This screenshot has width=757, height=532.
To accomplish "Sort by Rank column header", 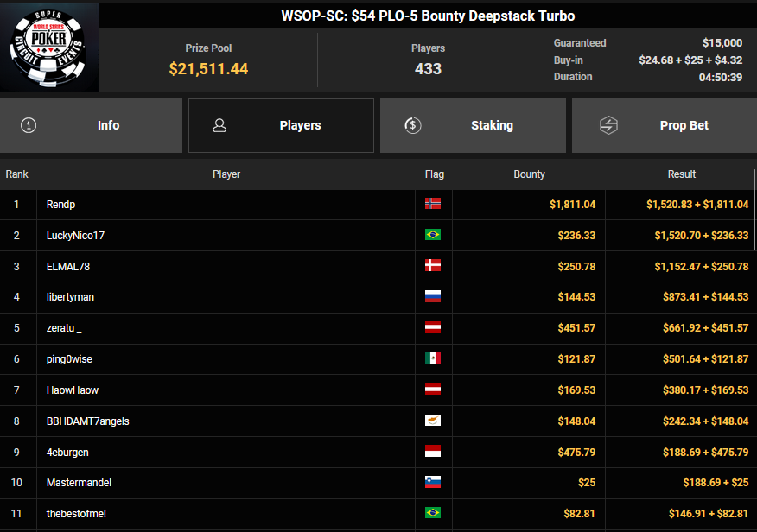I will 17,174.
